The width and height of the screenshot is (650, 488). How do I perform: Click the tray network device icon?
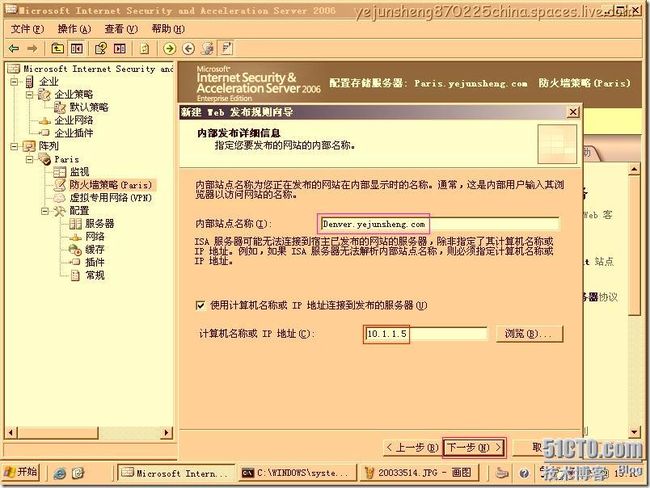(x=502, y=473)
